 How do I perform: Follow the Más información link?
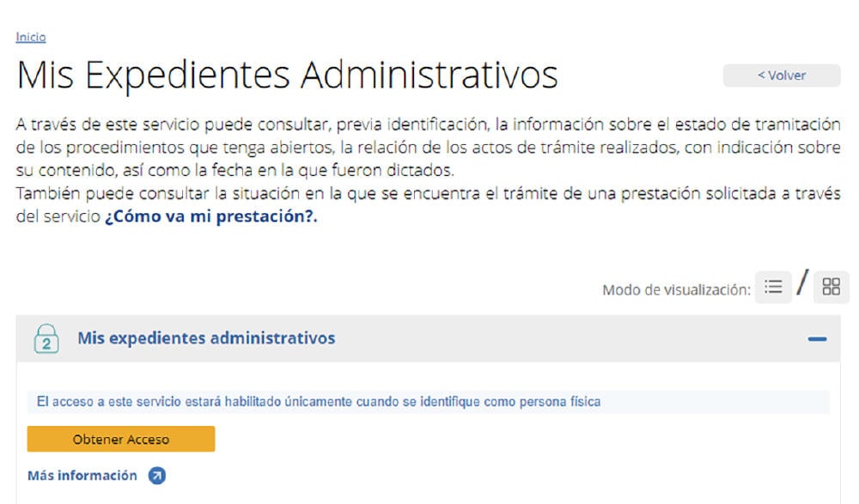[82, 476]
